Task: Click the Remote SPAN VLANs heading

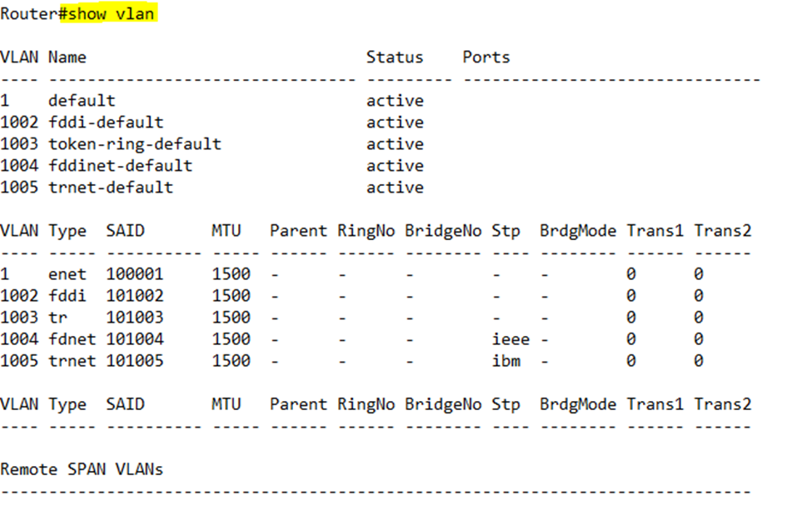Action: click(82, 469)
